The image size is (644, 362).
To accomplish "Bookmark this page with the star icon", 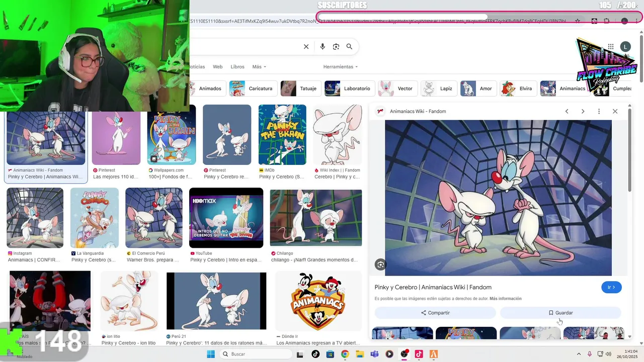I will pos(578,21).
